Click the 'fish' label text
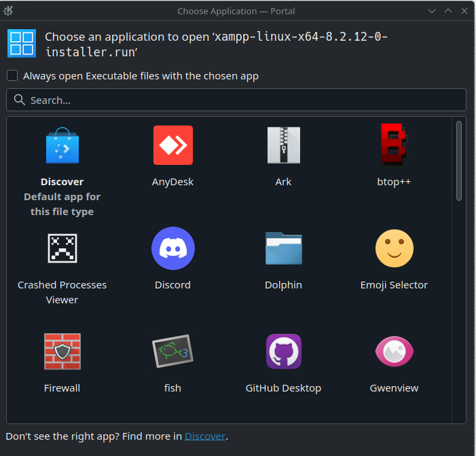The width and height of the screenshot is (476, 456). (172, 388)
